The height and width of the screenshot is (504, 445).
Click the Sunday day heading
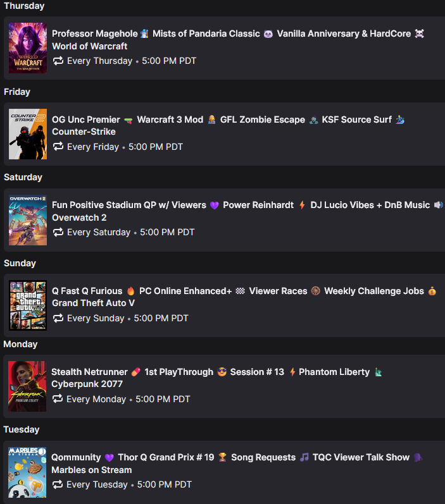click(x=20, y=263)
